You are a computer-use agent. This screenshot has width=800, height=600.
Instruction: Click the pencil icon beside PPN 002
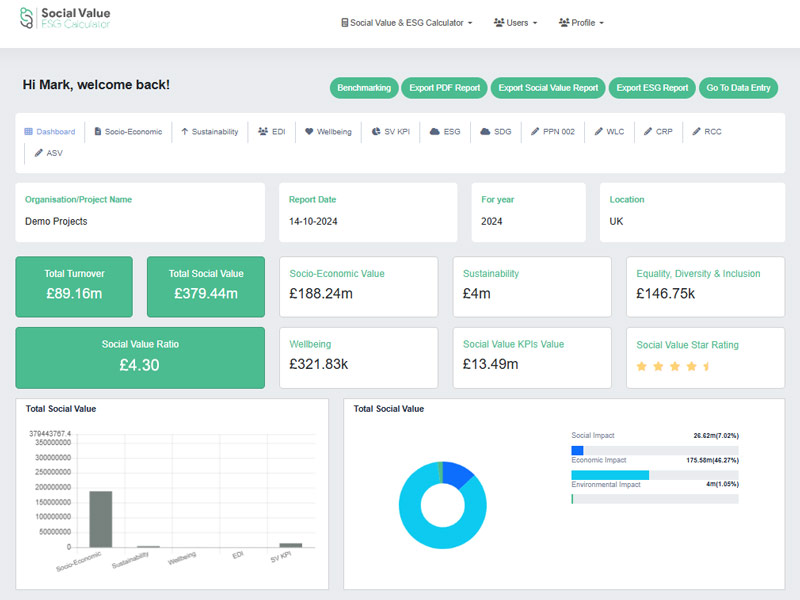point(535,132)
